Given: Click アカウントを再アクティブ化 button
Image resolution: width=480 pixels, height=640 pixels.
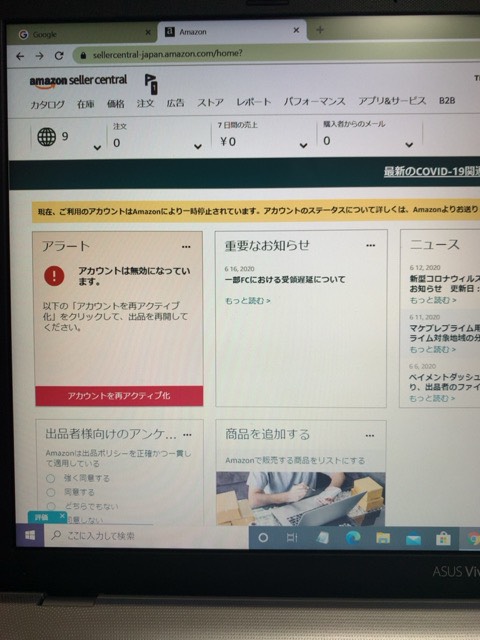Looking at the screenshot, I should (x=119, y=396).
